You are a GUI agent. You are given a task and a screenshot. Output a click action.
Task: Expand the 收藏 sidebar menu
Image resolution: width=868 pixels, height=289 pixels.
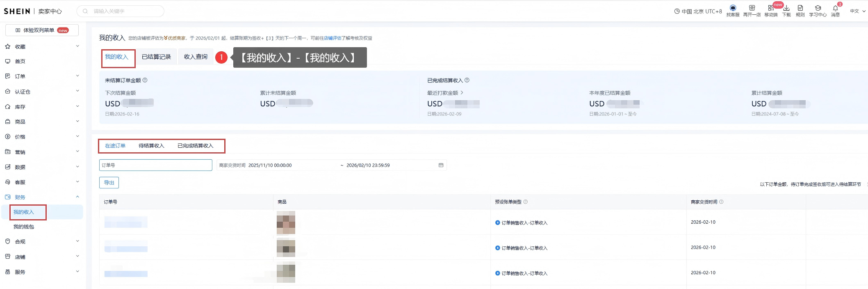[x=77, y=46]
